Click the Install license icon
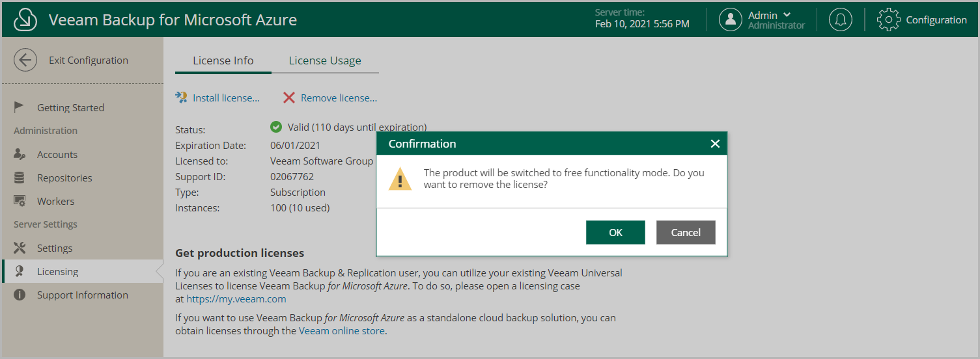The width and height of the screenshot is (980, 359). click(x=182, y=98)
